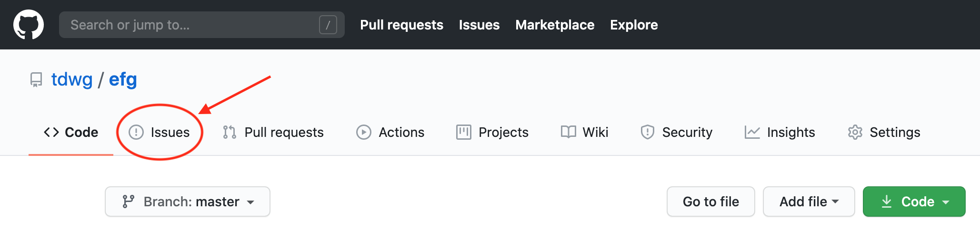Click the Settings gear icon
The image size is (980, 231).
(x=855, y=132)
